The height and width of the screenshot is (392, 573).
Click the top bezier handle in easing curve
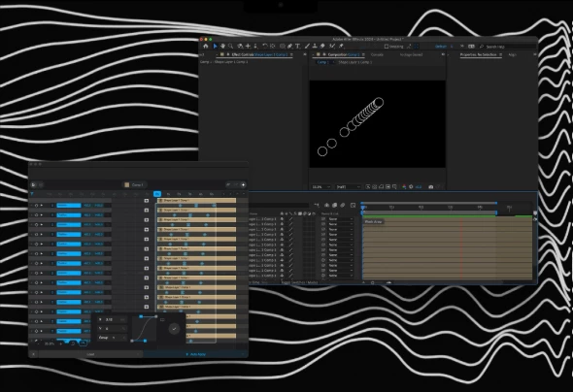(x=141, y=316)
